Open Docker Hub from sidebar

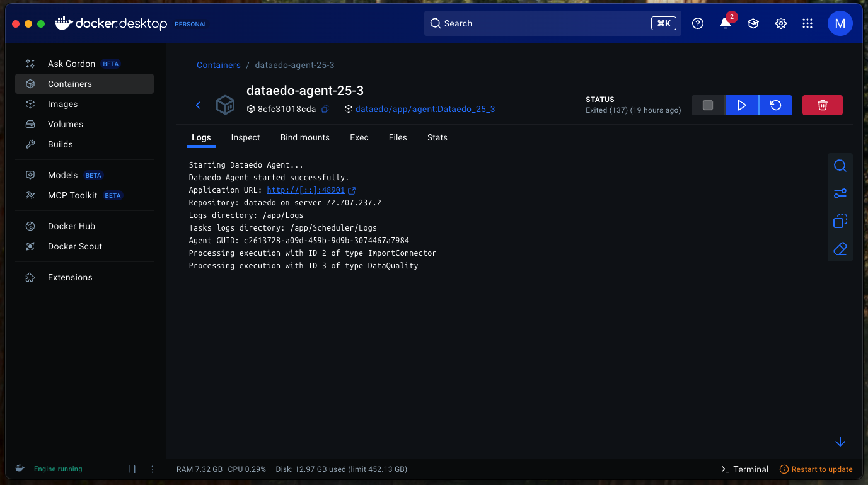[x=84, y=226]
